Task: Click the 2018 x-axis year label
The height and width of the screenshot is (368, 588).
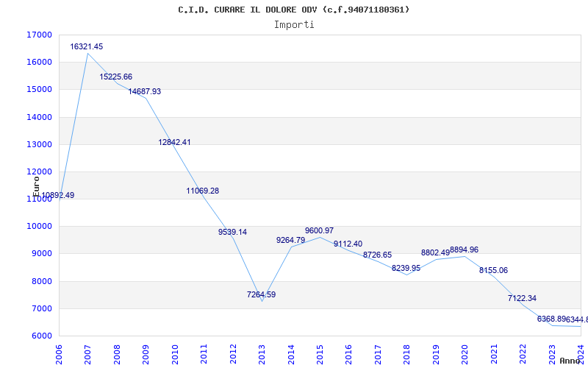Action: click(407, 354)
